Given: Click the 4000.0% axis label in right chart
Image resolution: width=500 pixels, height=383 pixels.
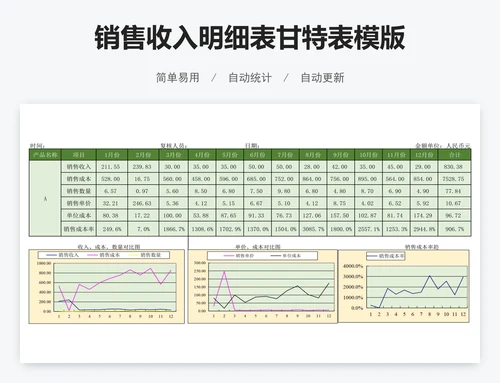Looking at the screenshot, I should [x=353, y=266].
